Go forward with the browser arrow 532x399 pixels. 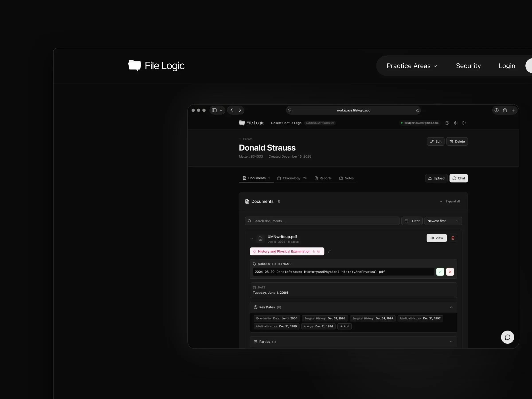(240, 110)
